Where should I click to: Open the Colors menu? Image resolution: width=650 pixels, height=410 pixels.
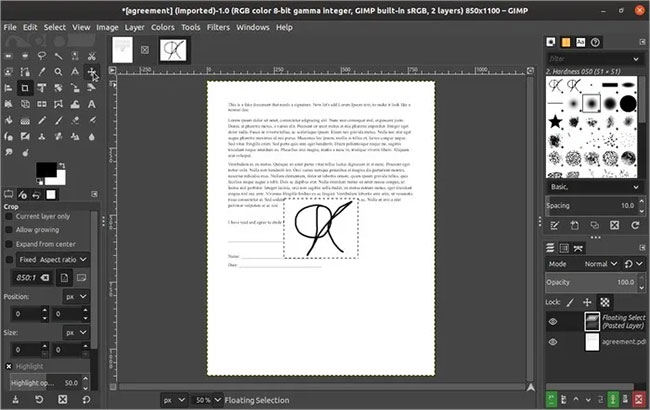point(162,27)
